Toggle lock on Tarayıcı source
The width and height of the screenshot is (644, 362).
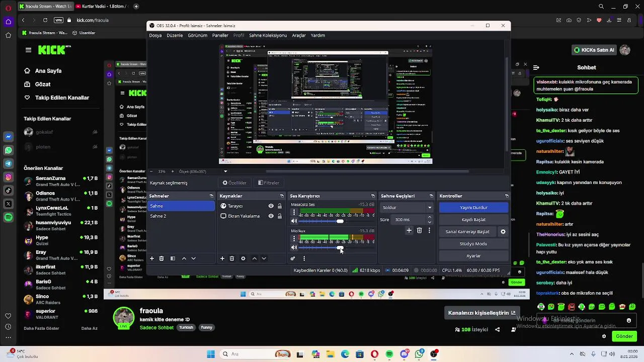(x=280, y=206)
